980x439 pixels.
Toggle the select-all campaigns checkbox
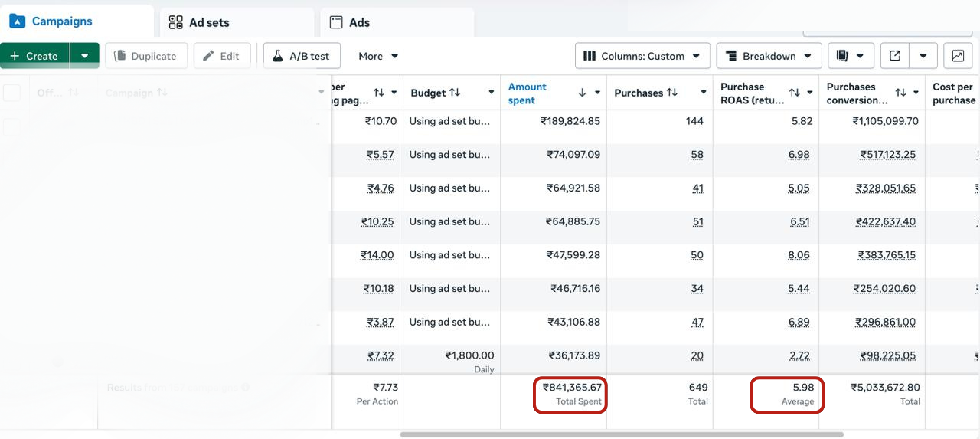point(12,93)
